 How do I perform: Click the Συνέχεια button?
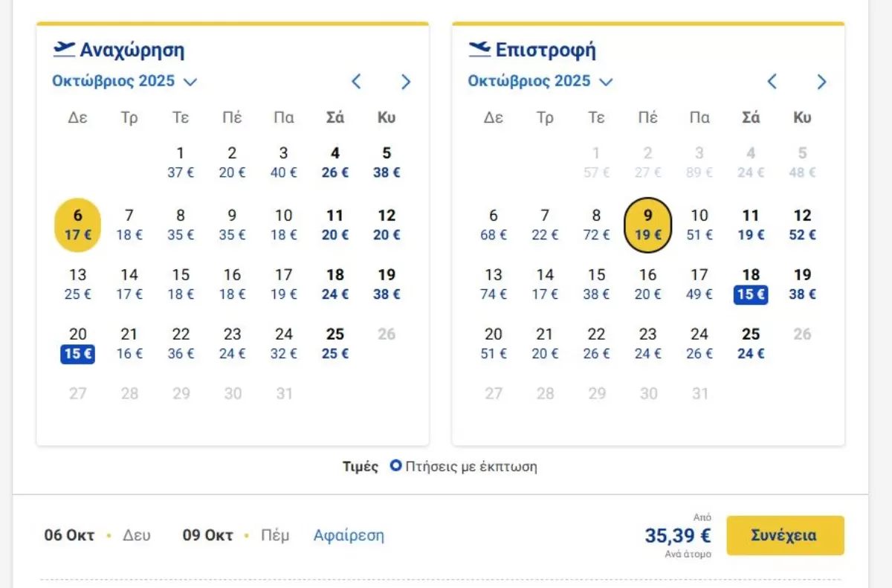(x=785, y=535)
